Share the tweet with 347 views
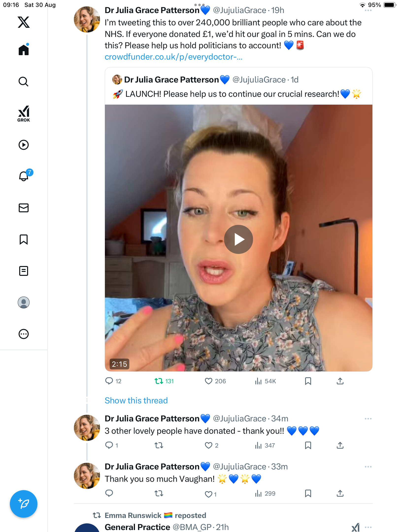This screenshot has width=399, height=532. 340,445
